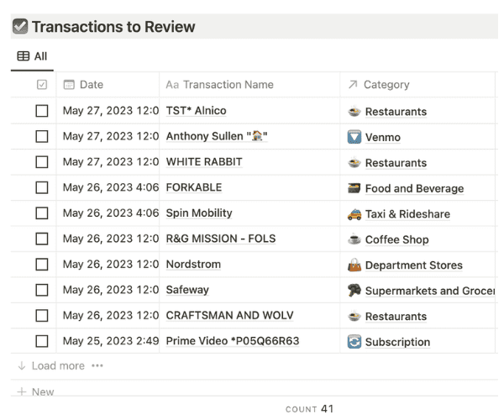Click the plus icon beside New

coord(22,391)
